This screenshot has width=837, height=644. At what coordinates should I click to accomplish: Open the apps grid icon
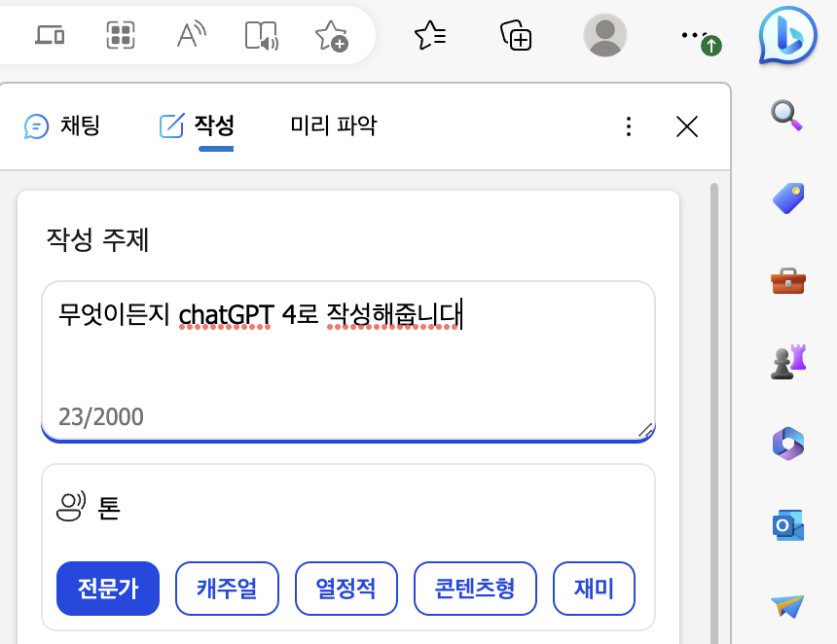click(x=121, y=35)
